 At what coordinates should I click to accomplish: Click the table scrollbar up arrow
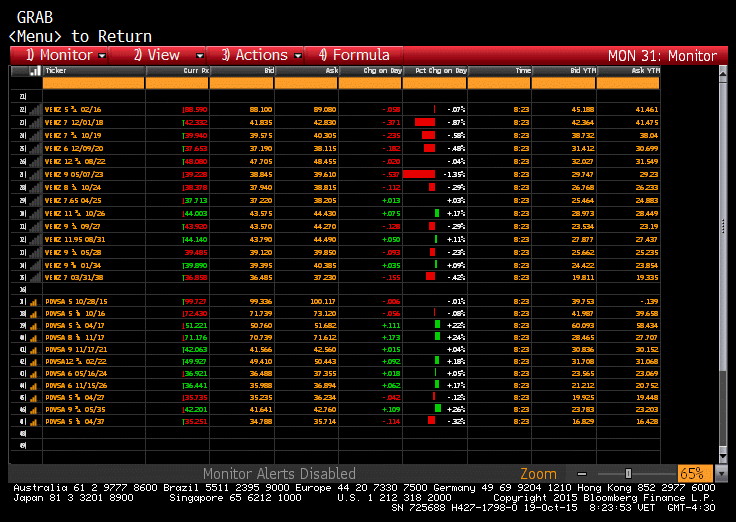tap(723, 73)
